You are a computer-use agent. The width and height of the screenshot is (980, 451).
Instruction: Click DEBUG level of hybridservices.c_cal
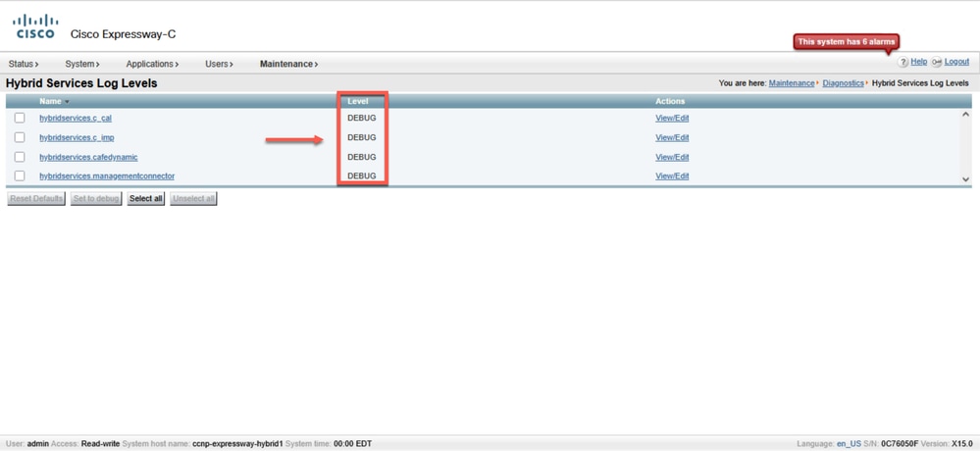tap(362, 118)
